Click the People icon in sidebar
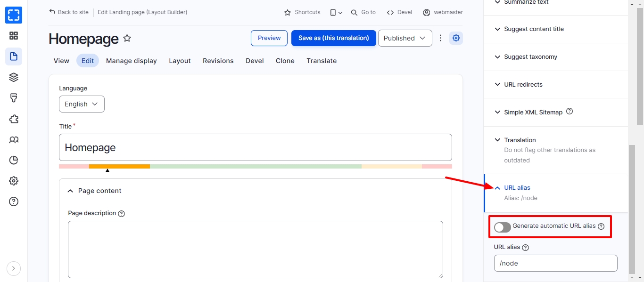 [14, 140]
